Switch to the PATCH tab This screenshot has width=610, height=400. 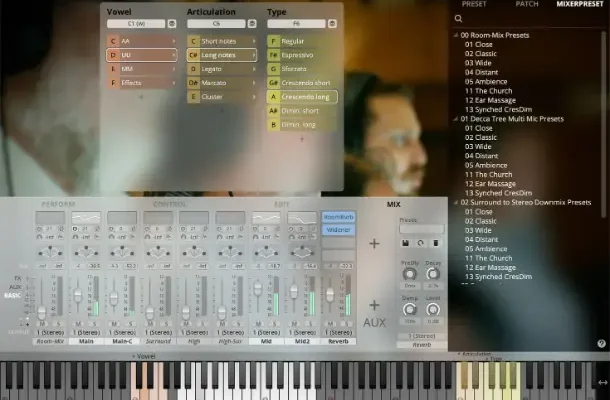(526, 4)
